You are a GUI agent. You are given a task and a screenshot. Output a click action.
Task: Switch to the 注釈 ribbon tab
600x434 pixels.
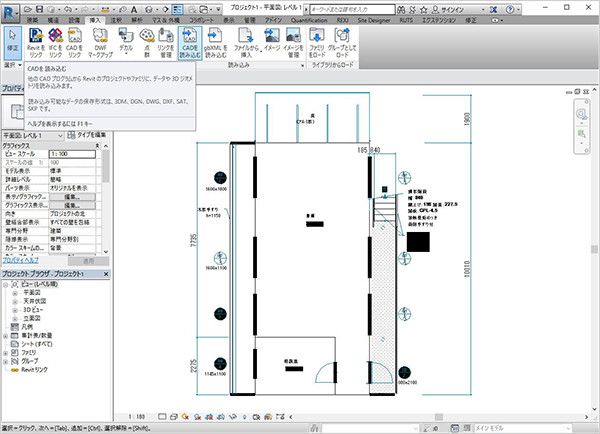pyautogui.click(x=116, y=20)
